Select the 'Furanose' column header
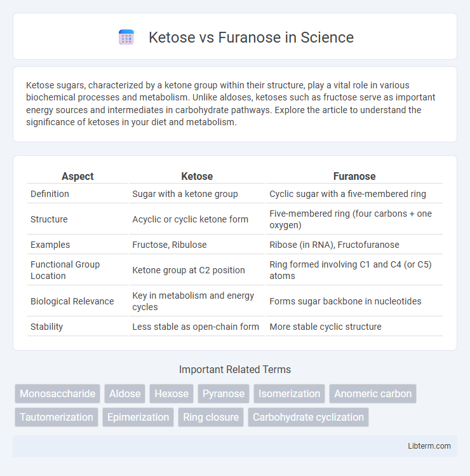The height and width of the screenshot is (476, 470). (354, 176)
